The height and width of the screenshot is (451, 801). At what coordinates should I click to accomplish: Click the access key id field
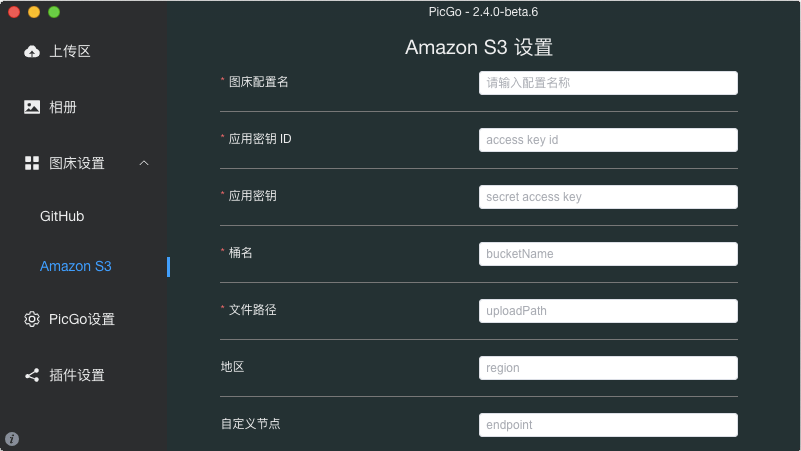click(x=608, y=140)
